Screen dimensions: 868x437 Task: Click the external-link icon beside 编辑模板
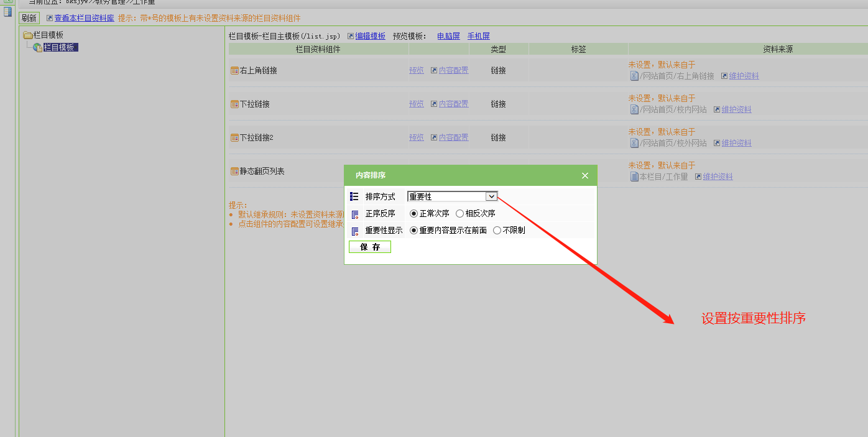point(351,36)
